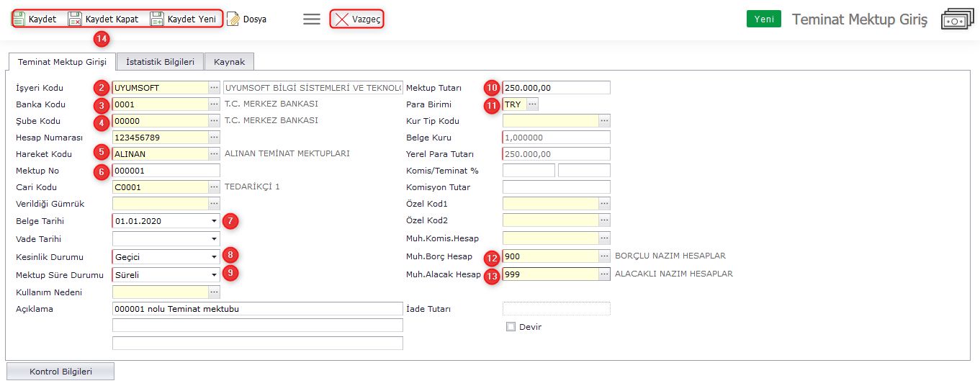Image resolution: width=980 pixels, height=386 pixels.
Task: Open lookup for Banka Kodu field
Action: click(x=214, y=104)
